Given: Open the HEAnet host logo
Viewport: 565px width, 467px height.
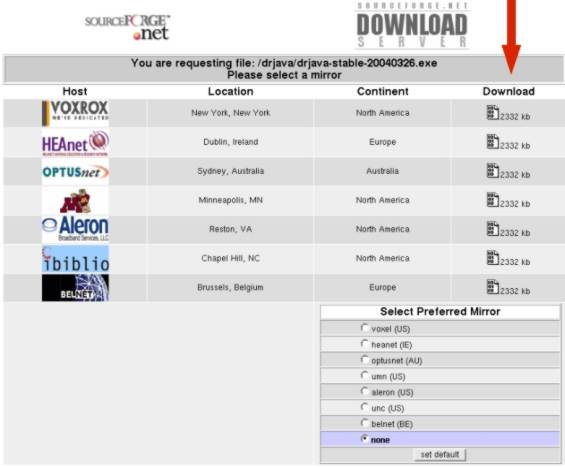Looking at the screenshot, I should pyautogui.click(x=75, y=142).
